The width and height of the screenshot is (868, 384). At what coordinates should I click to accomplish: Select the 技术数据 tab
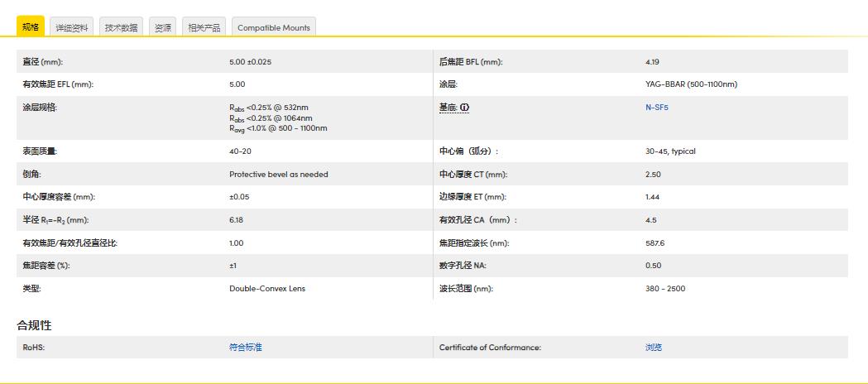(x=121, y=27)
